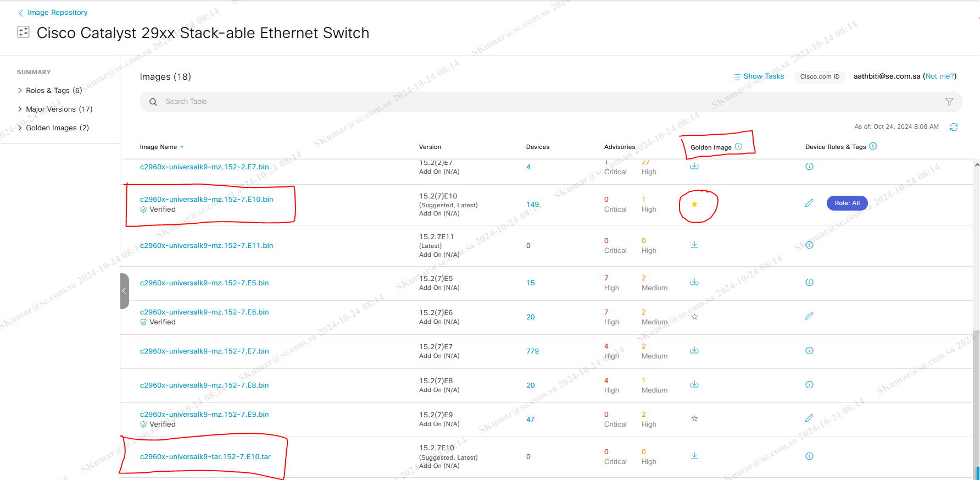Viewport: 980px width, 480px height.
Task: Open c2960x-universalk9-mz.152-7.E8.bin image link
Action: (204, 385)
